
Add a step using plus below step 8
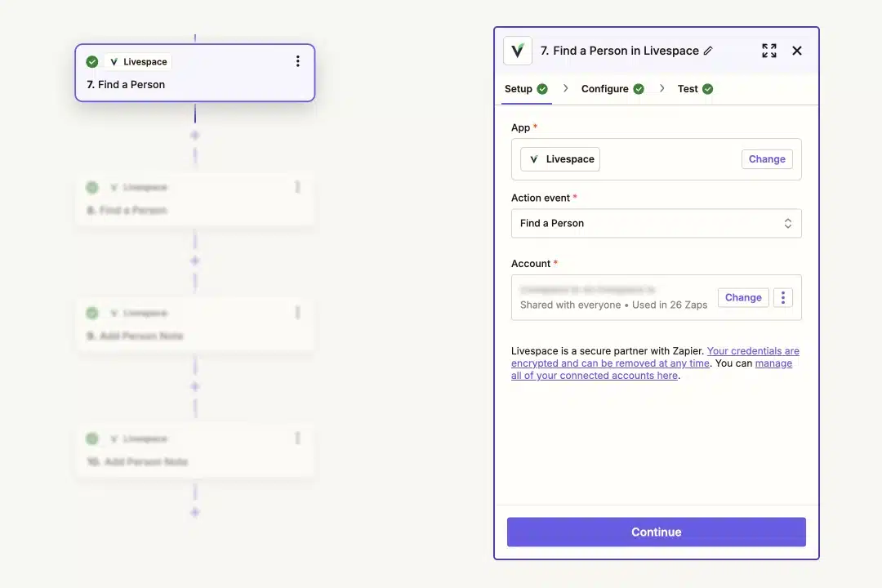click(x=194, y=261)
